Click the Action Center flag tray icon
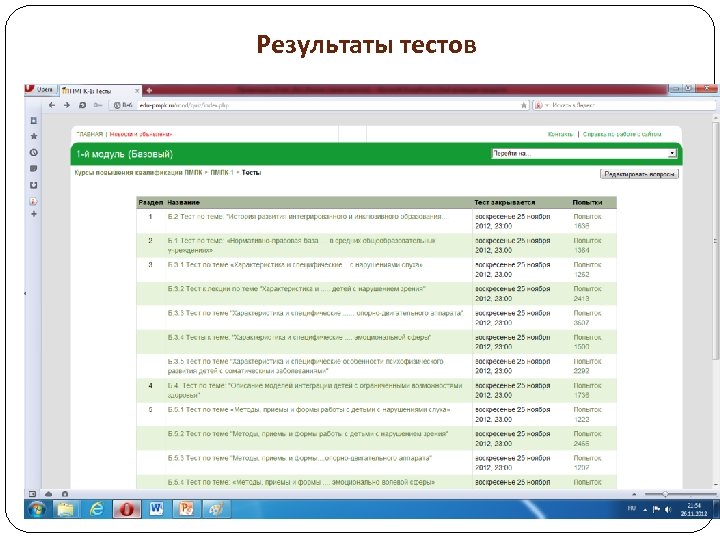The height and width of the screenshot is (540, 720). (x=656, y=509)
